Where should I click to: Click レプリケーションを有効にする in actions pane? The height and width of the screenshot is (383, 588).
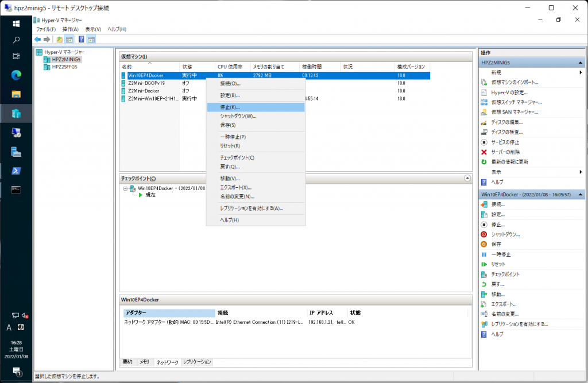(519, 324)
